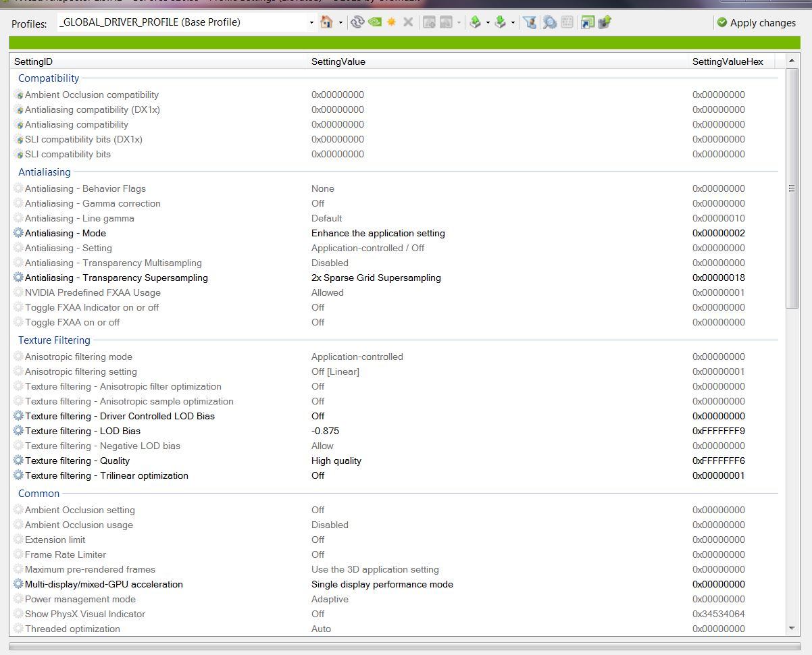The height and width of the screenshot is (655, 812).
Task: Select the 'High quality' texture filtering value
Action: pyautogui.click(x=336, y=461)
